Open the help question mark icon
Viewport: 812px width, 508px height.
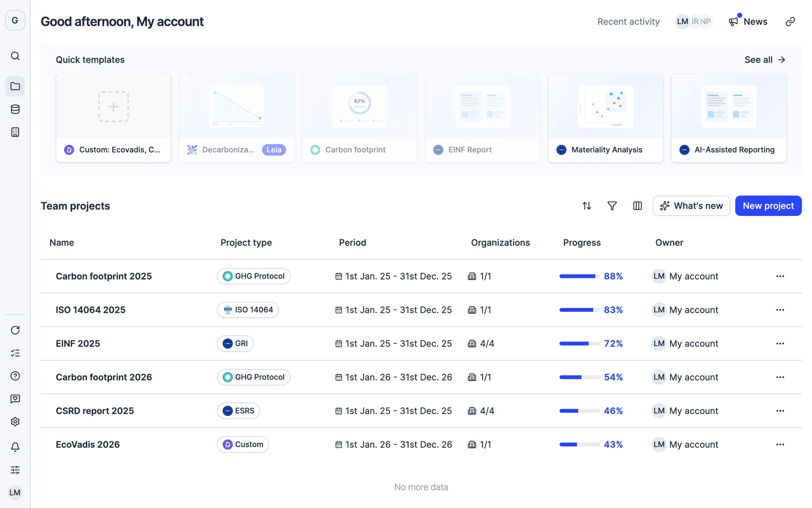point(15,376)
